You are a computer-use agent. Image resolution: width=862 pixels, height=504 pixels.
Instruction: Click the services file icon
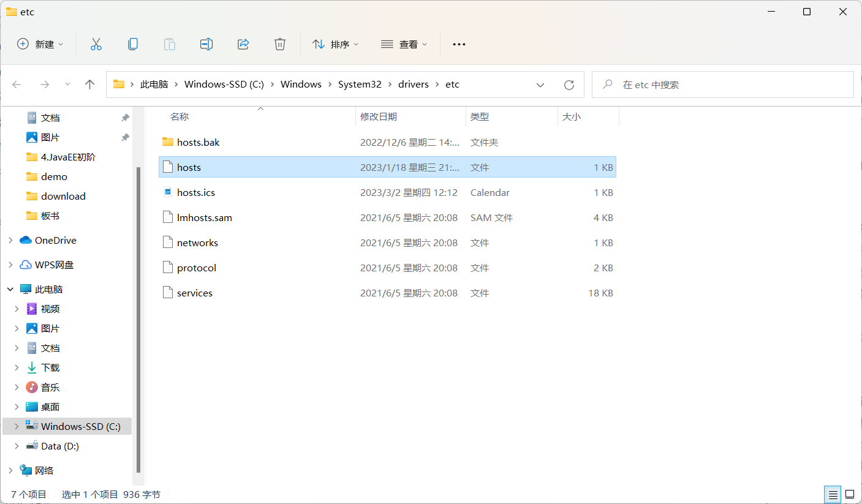[x=168, y=293]
